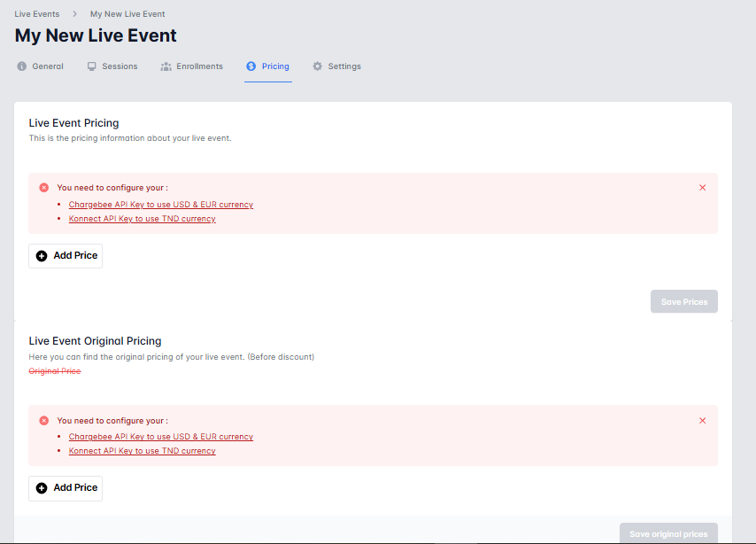The width and height of the screenshot is (756, 544).
Task: Switch to the Sessions tab
Action: point(120,66)
